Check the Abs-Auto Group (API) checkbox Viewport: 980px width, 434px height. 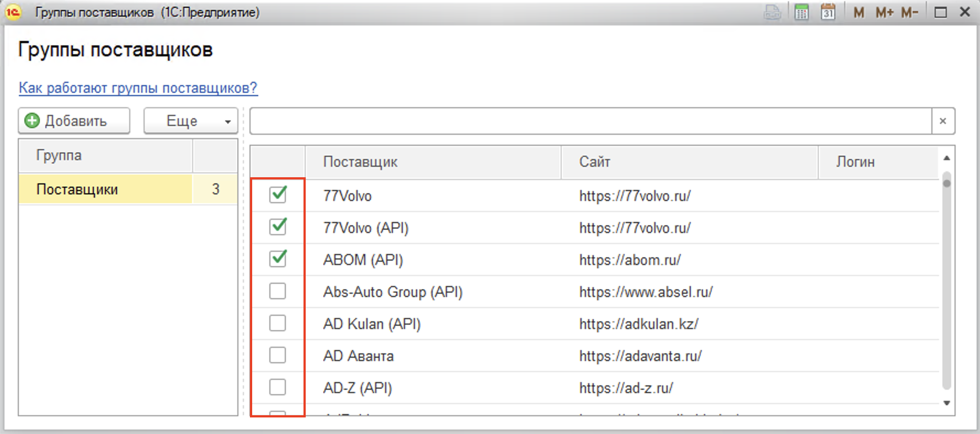click(278, 291)
